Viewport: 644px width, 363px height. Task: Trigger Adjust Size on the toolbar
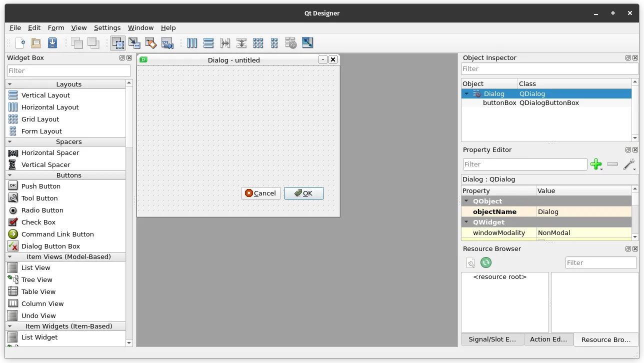coord(307,43)
